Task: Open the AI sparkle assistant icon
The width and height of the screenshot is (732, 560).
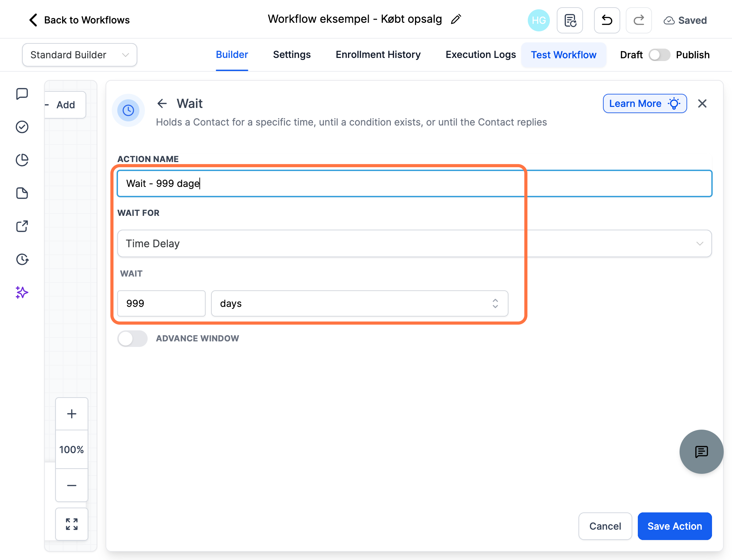Action: (x=22, y=292)
